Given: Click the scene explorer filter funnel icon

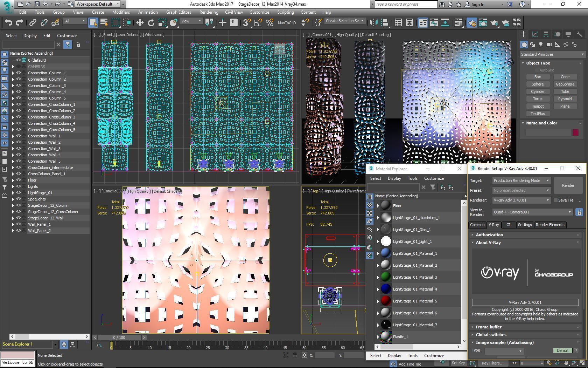Looking at the screenshot, I should 68,45.
